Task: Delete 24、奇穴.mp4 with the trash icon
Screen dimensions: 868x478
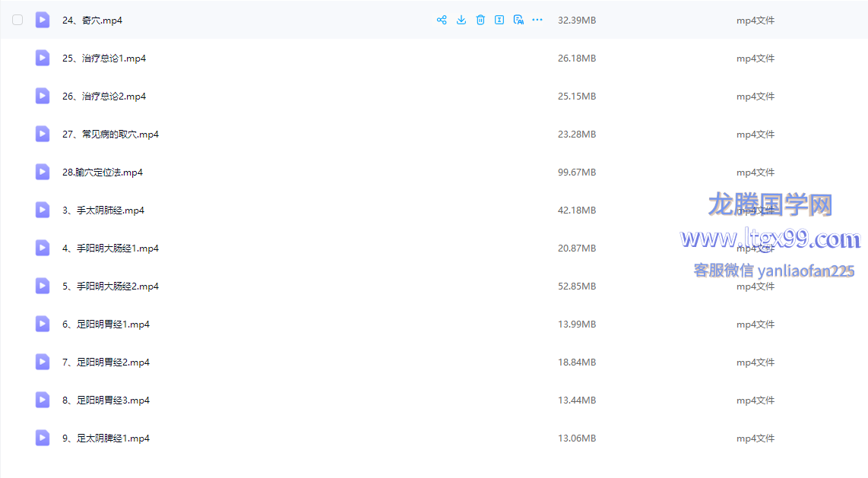Action: pyautogui.click(x=480, y=21)
